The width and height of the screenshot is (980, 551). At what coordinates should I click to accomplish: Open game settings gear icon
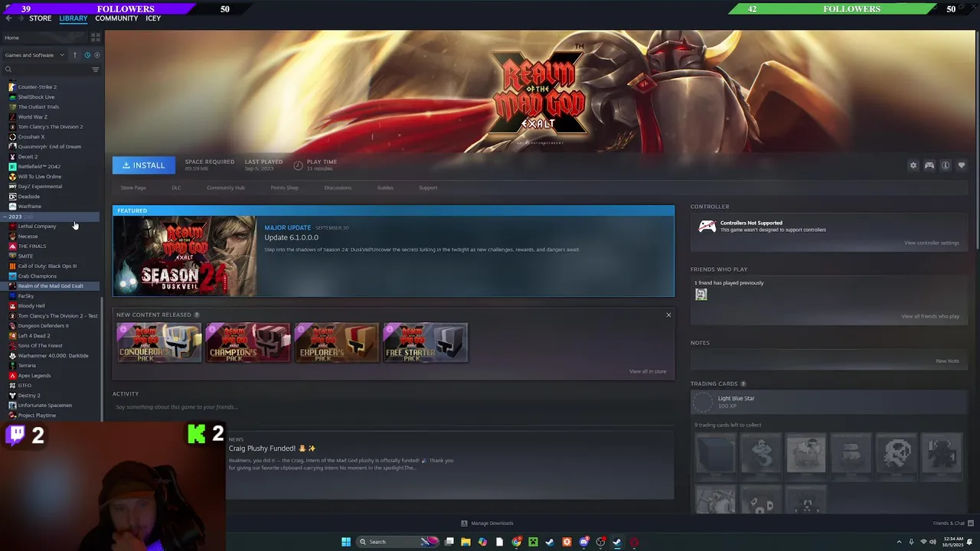(913, 165)
